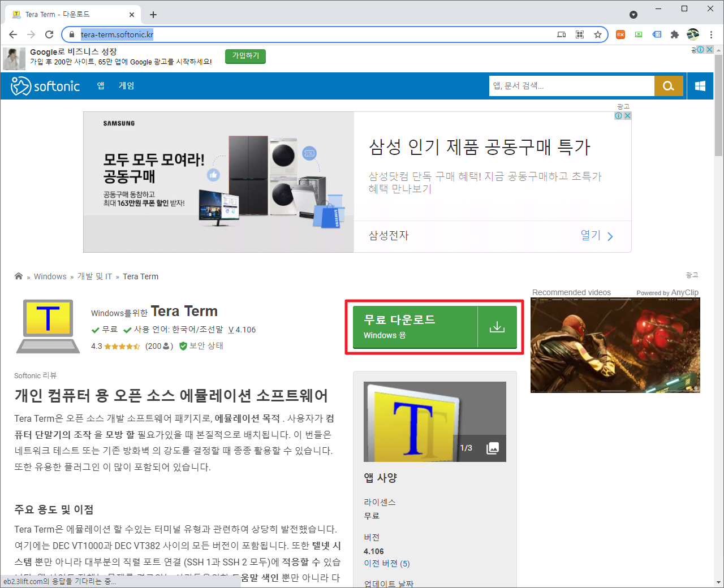Click the V 4.106 version link
724x588 pixels.
[242, 330]
